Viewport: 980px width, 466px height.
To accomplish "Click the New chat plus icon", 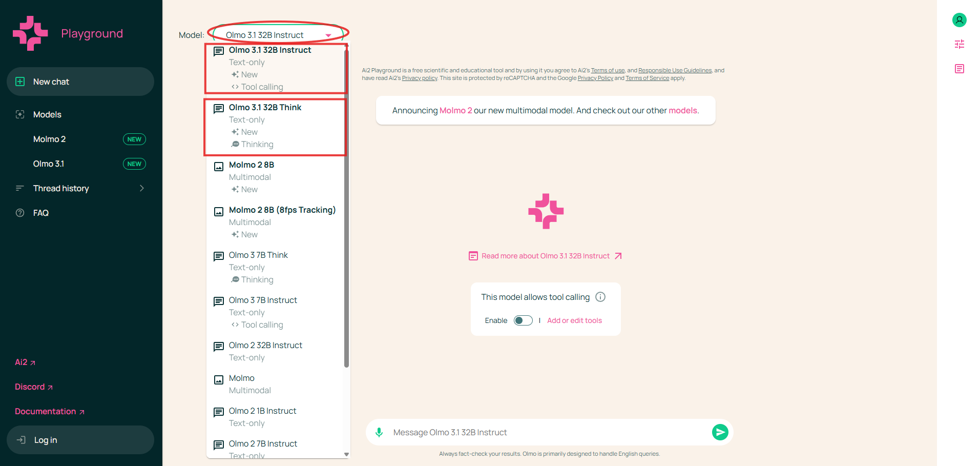I will tap(20, 82).
